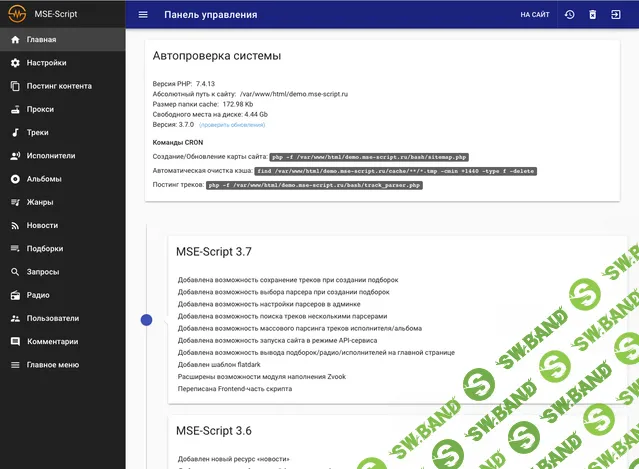639x469 pixels.
Task: Open Пользователи in sidebar
Action: point(63,318)
